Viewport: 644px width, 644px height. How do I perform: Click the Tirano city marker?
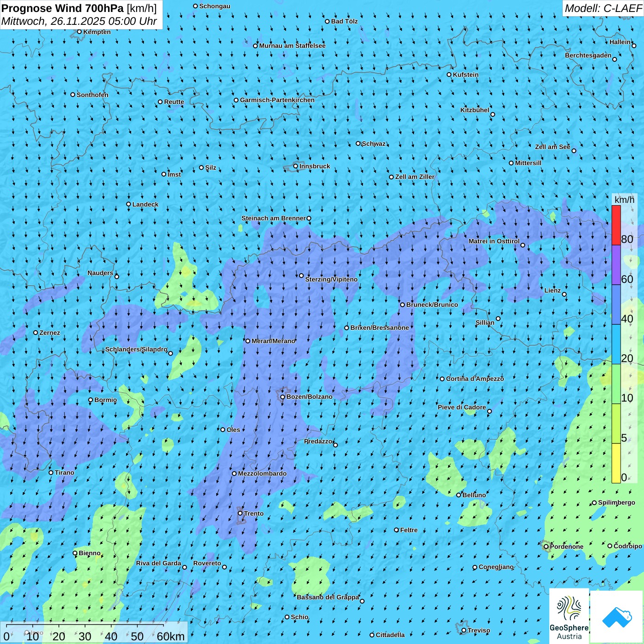(51, 472)
